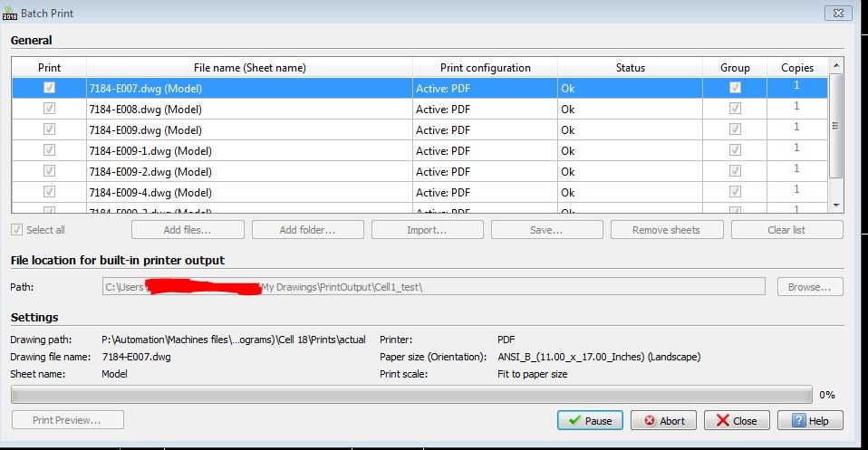Select row 7184-E009-2.dwg (Model)

[x=420, y=172]
